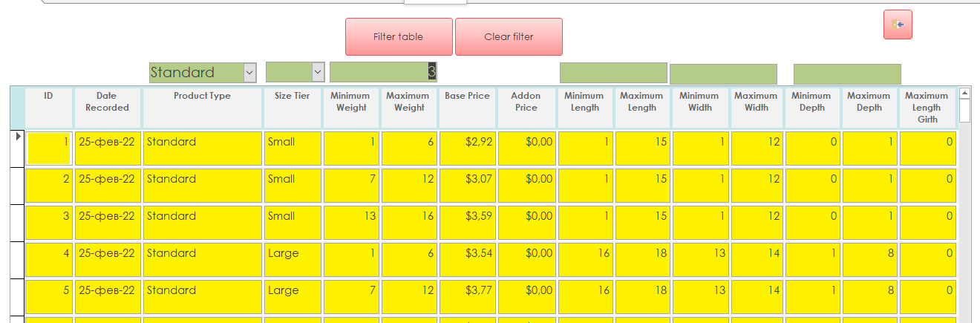This screenshot has height=323, width=980.
Task: Click the Product Type cell Standard in row 5
Action: [x=203, y=297]
